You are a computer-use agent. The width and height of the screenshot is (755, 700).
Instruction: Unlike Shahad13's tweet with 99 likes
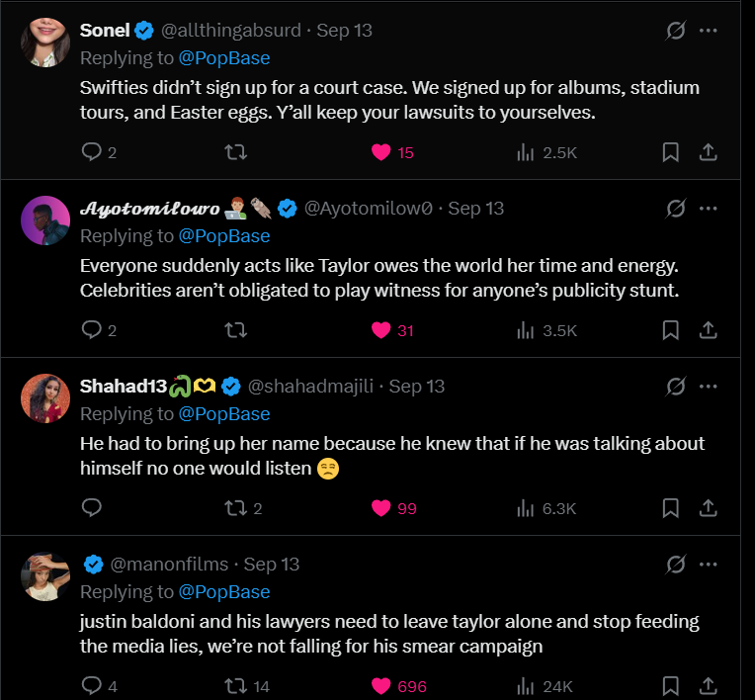coord(381,508)
